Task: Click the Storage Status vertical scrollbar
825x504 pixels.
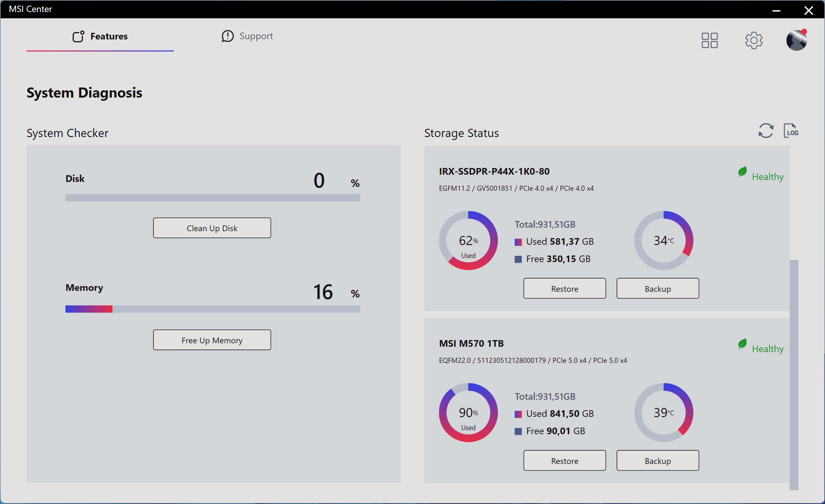Action: click(794, 375)
